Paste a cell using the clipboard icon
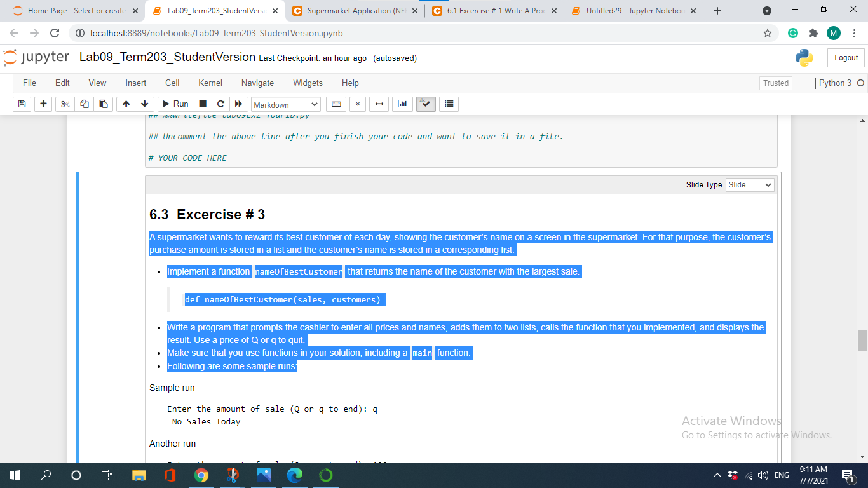The width and height of the screenshot is (868, 488). coord(102,104)
